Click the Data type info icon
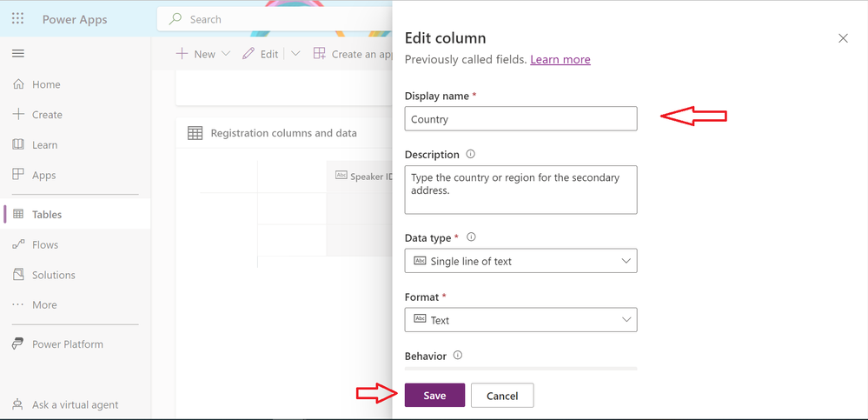The height and width of the screenshot is (420, 868). (x=471, y=237)
